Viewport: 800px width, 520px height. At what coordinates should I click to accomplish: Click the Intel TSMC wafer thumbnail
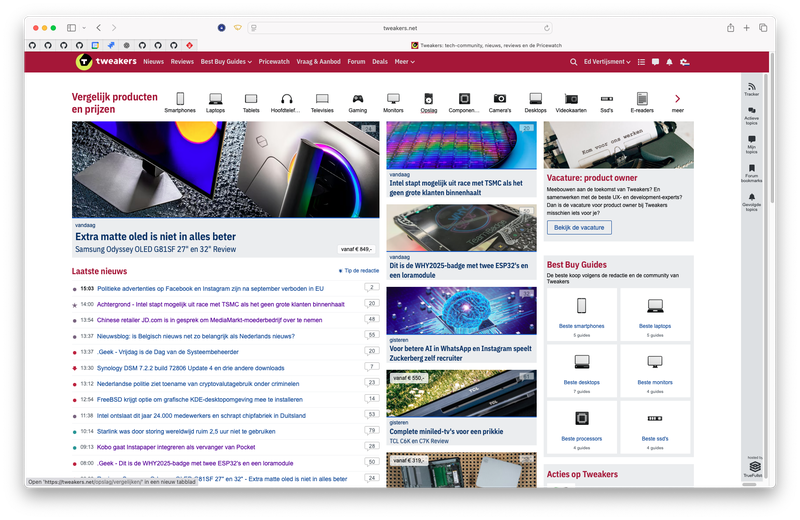click(x=461, y=145)
